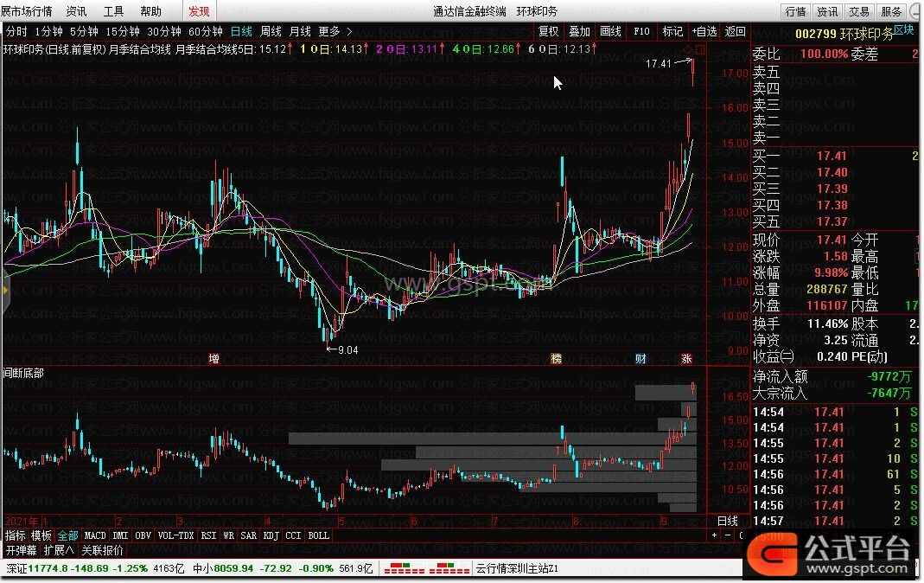Click the minus zoom-out button below the chart
This screenshot has width=924, height=583.
click(x=728, y=535)
